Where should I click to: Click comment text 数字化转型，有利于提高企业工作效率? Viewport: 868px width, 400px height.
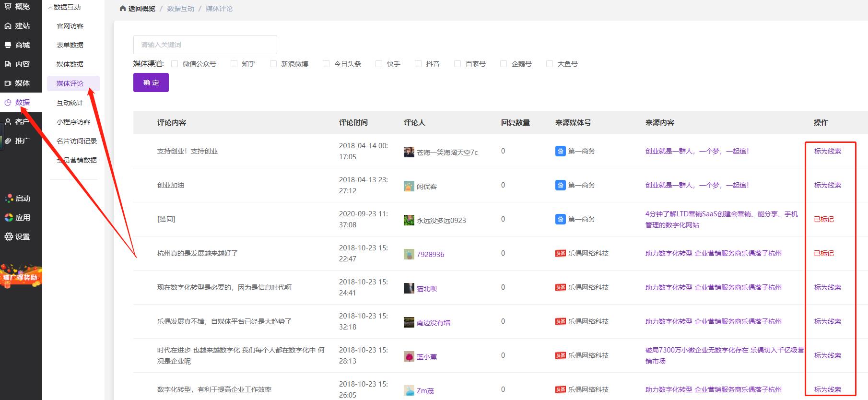point(214,389)
